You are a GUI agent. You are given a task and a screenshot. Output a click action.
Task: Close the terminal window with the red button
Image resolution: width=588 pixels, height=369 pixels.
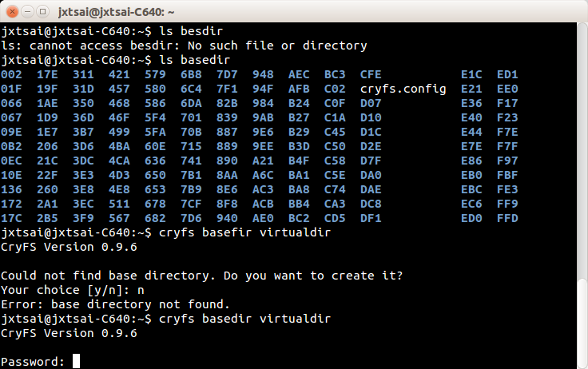[11, 11]
